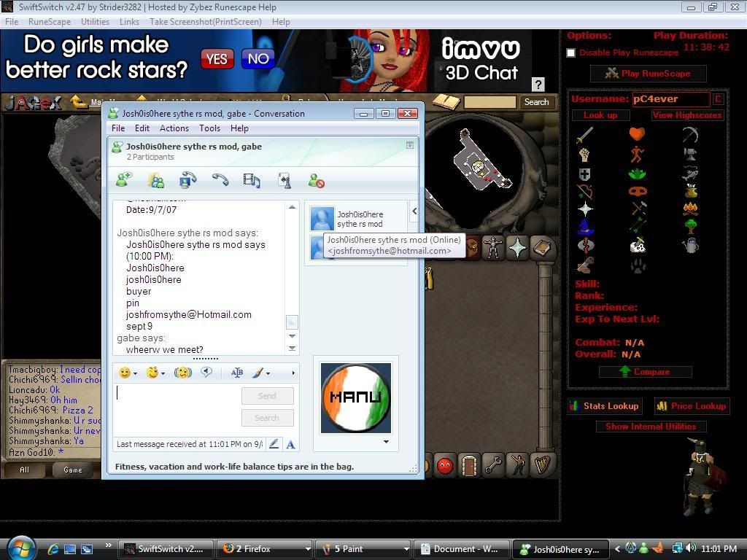The image size is (747, 560).
Task: Click the Look up button
Action: [600, 115]
